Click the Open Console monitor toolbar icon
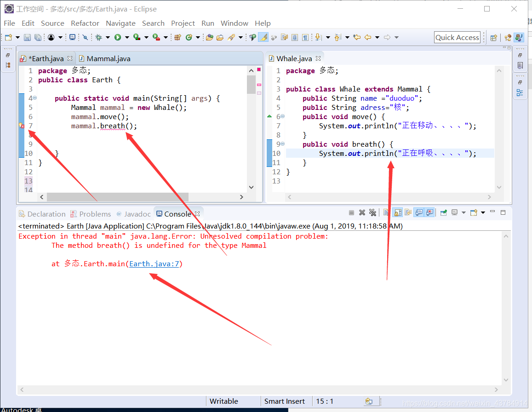The width and height of the screenshot is (532, 412). [x=72, y=37]
